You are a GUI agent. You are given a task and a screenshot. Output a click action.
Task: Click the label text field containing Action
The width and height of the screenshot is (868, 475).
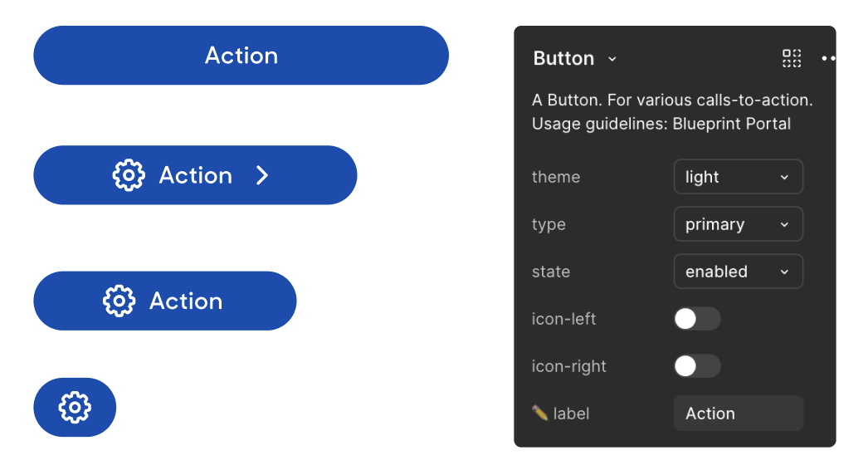[x=738, y=414]
